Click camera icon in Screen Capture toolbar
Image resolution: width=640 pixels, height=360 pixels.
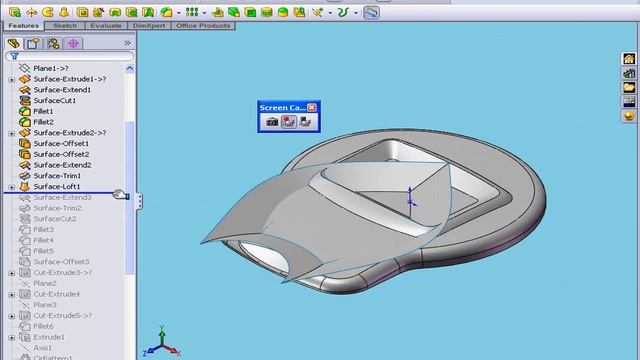point(272,122)
